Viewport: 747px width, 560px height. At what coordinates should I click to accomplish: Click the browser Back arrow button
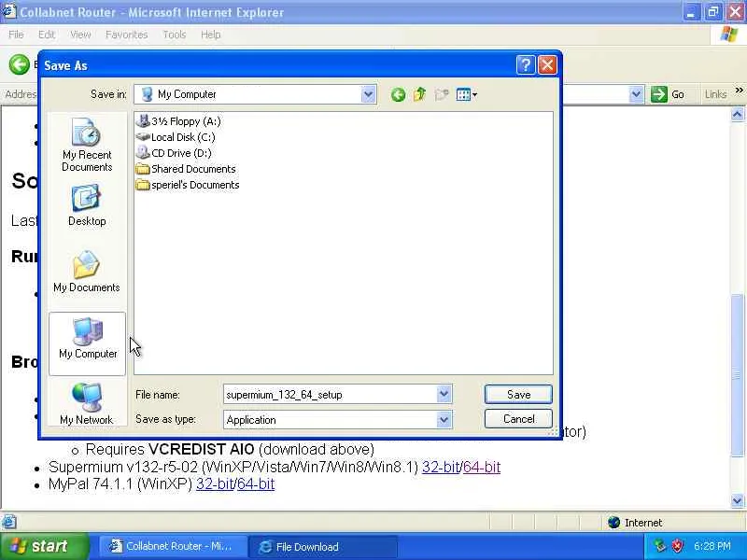pyautogui.click(x=19, y=64)
